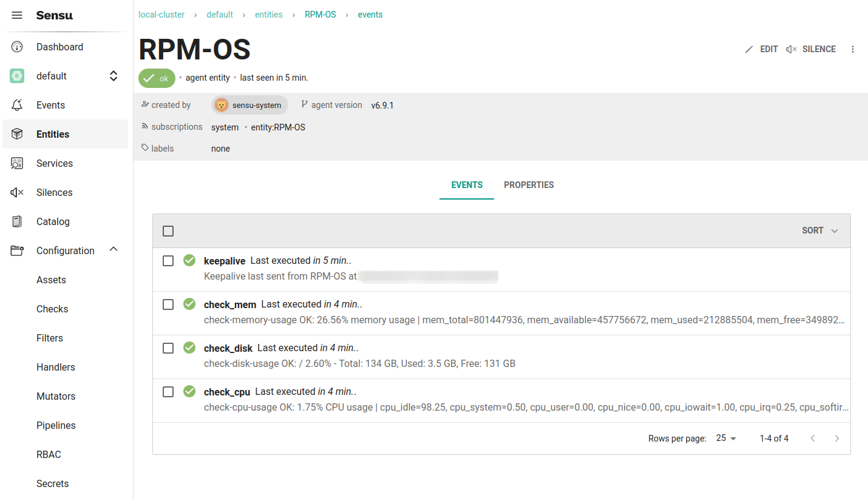Click the green status icon for check_disk
This screenshot has height=501, width=868.
point(189,348)
